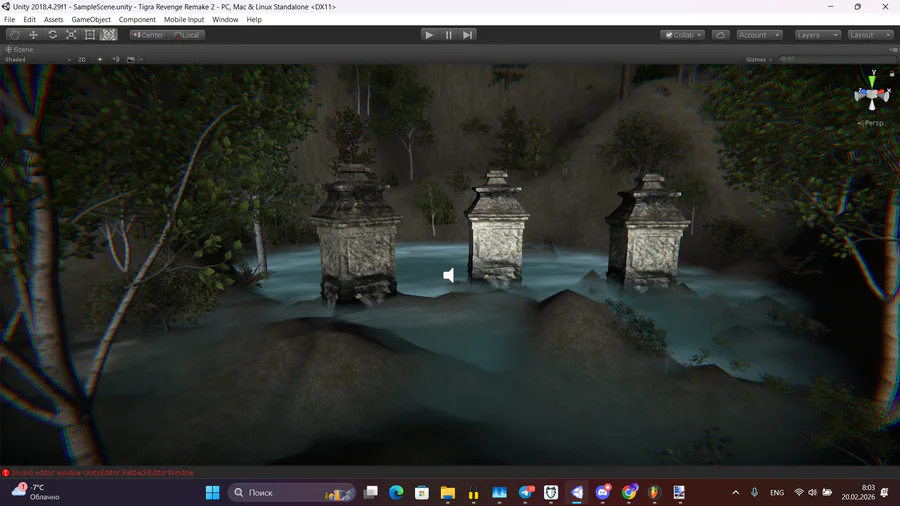Select the Move tool

[x=33, y=35]
